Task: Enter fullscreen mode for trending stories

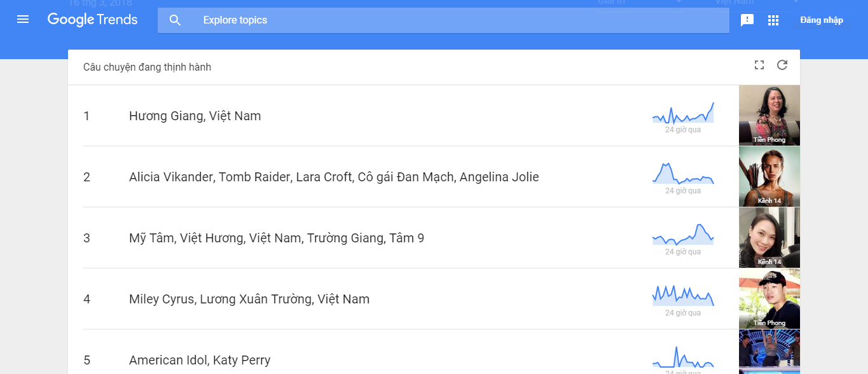Action: tap(759, 65)
